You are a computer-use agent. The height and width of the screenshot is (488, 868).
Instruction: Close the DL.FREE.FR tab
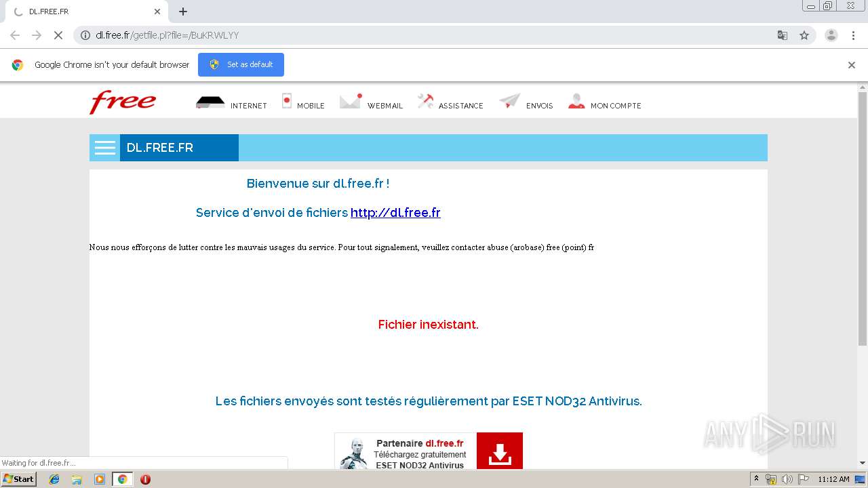pyautogui.click(x=157, y=12)
